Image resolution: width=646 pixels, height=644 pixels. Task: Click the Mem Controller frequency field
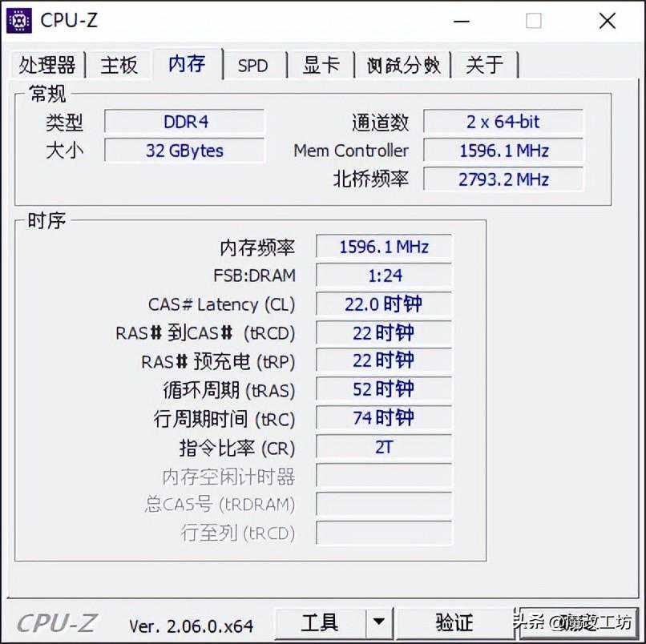[x=503, y=151]
